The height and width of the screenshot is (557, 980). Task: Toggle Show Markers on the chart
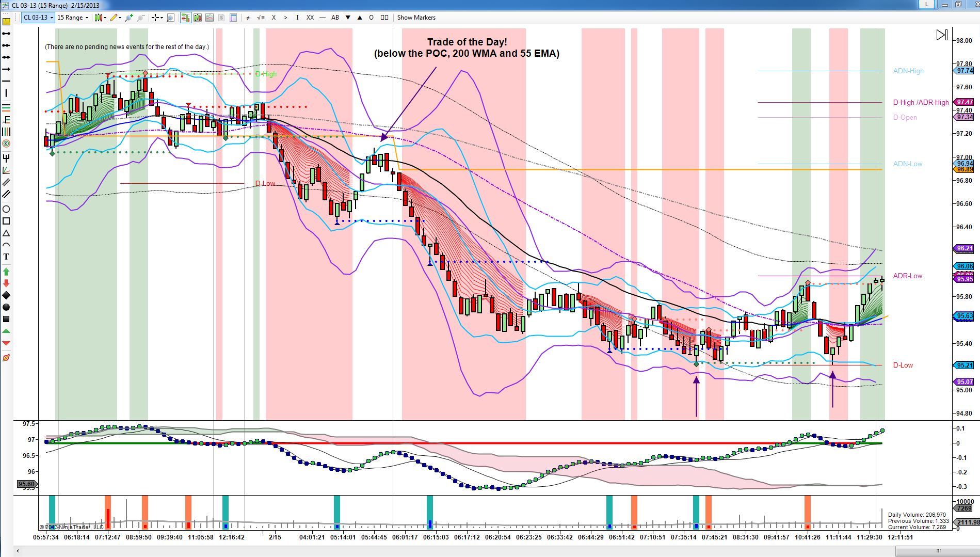[x=416, y=18]
